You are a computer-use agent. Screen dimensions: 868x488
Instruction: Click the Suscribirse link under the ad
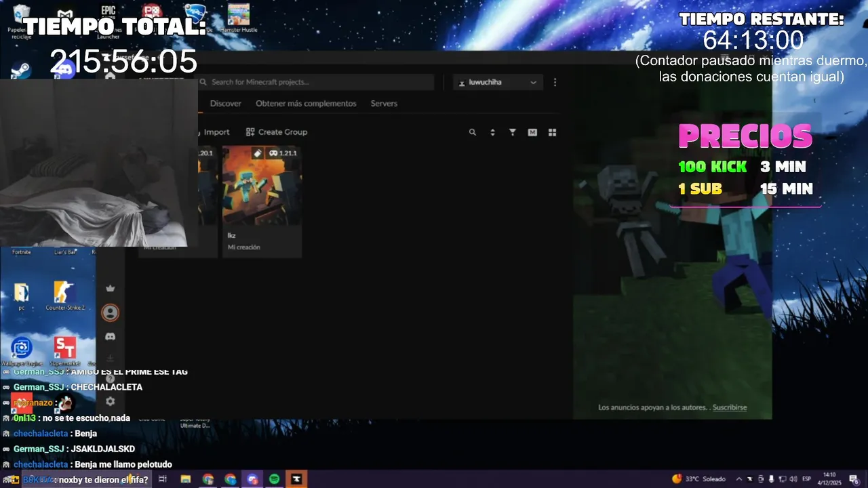(x=730, y=407)
